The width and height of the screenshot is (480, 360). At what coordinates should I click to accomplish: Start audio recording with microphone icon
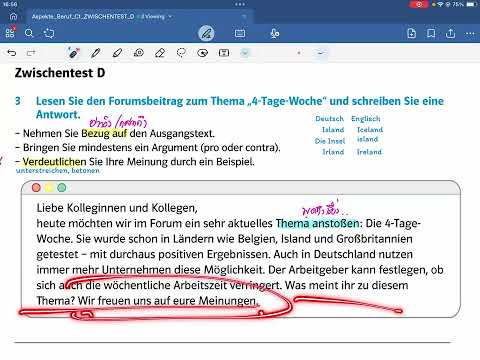pyautogui.click(x=275, y=33)
